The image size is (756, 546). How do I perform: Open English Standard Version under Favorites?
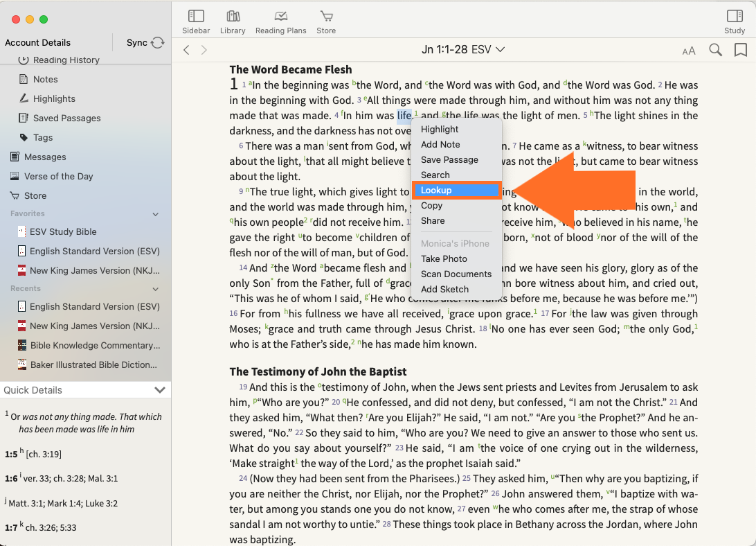click(x=94, y=251)
